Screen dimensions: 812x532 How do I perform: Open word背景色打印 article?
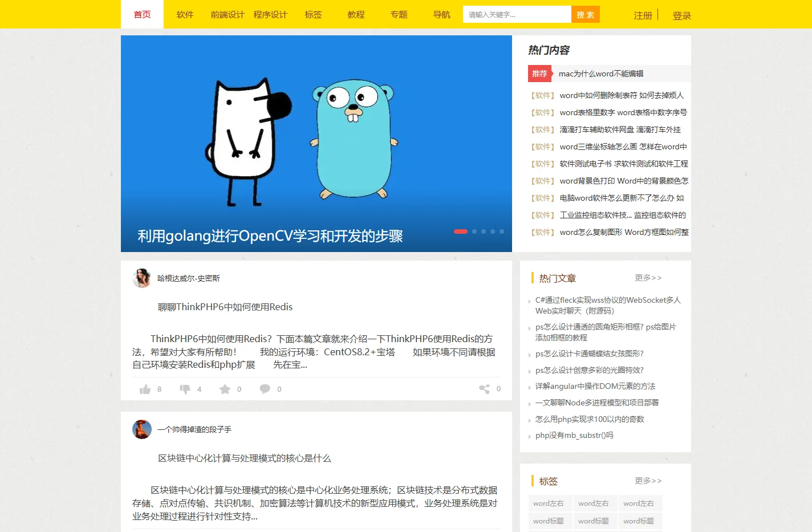click(x=624, y=181)
